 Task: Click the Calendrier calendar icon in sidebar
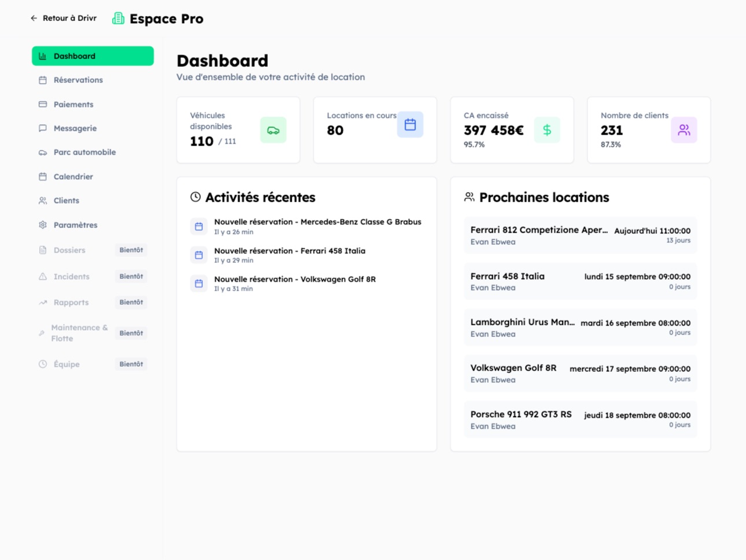[43, 176]
